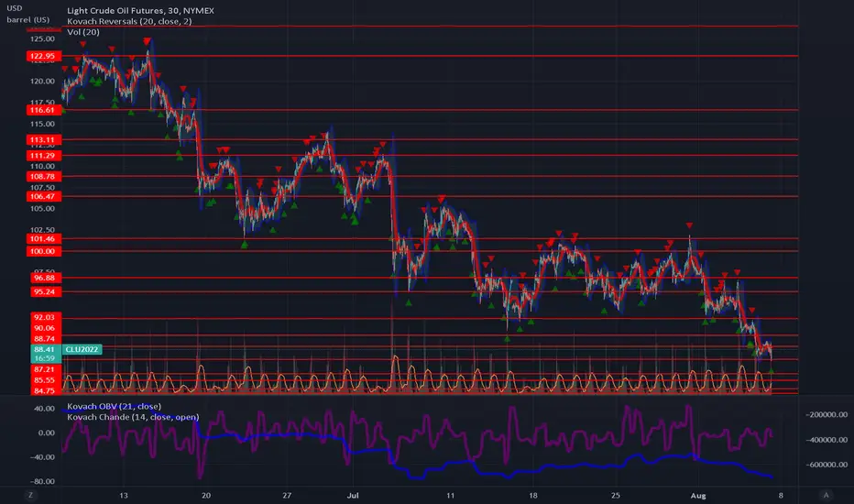Click the CLU2022 symbol label
The width and height of the screenshot is (854, 504).
click(82, 349)
